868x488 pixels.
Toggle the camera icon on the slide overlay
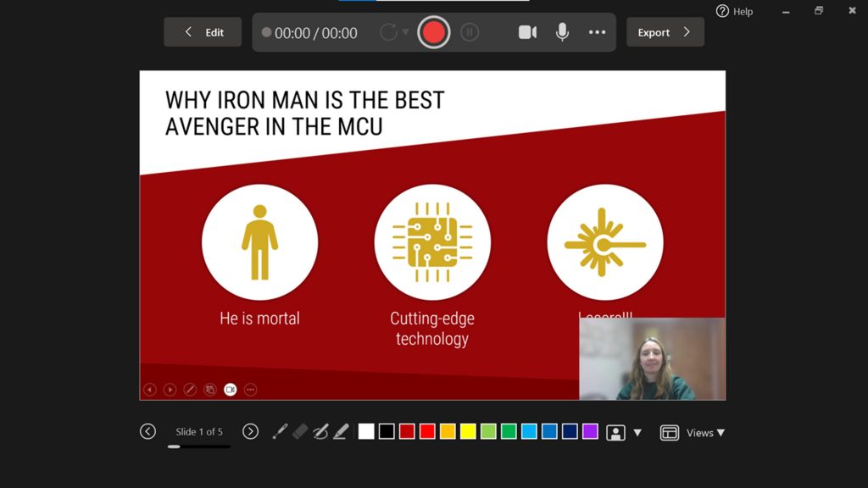click(x=229, y=389)
